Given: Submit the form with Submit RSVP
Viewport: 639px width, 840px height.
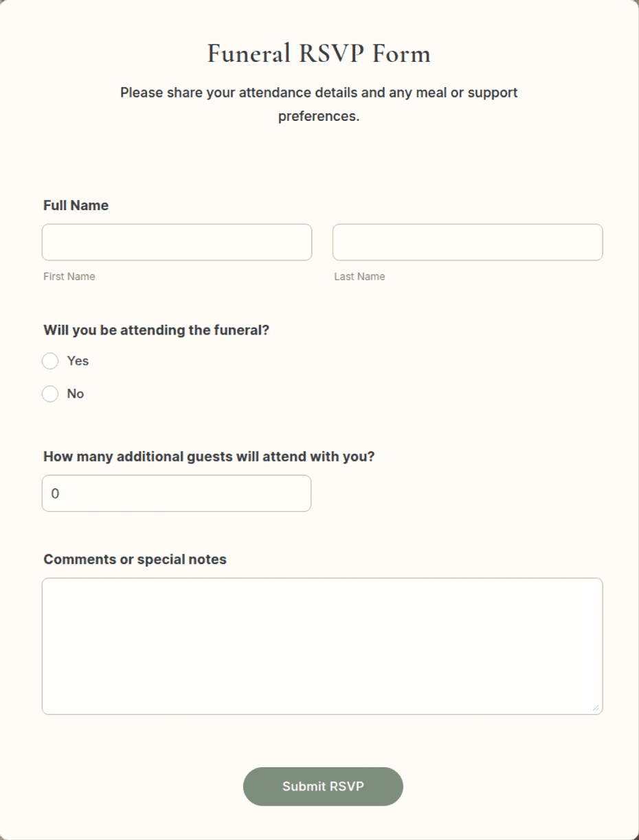Looking at the screenshot, I should [323, 786].
